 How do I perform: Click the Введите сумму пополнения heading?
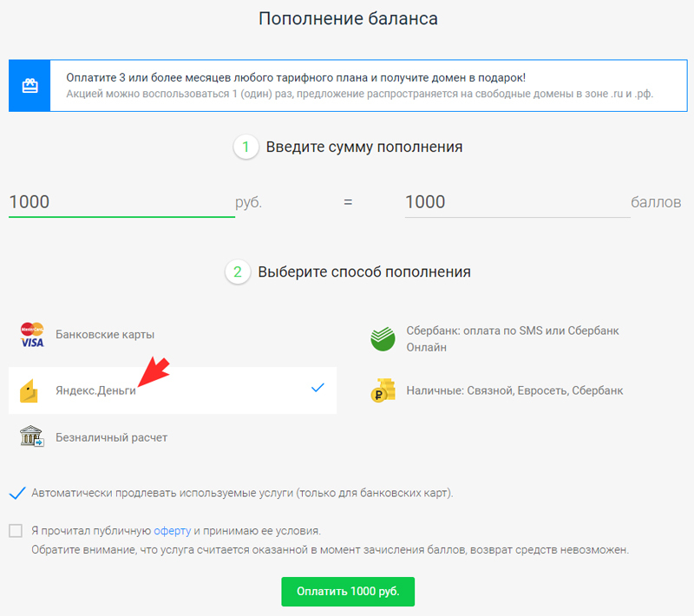pyautogui.click(x=363, y=147)
